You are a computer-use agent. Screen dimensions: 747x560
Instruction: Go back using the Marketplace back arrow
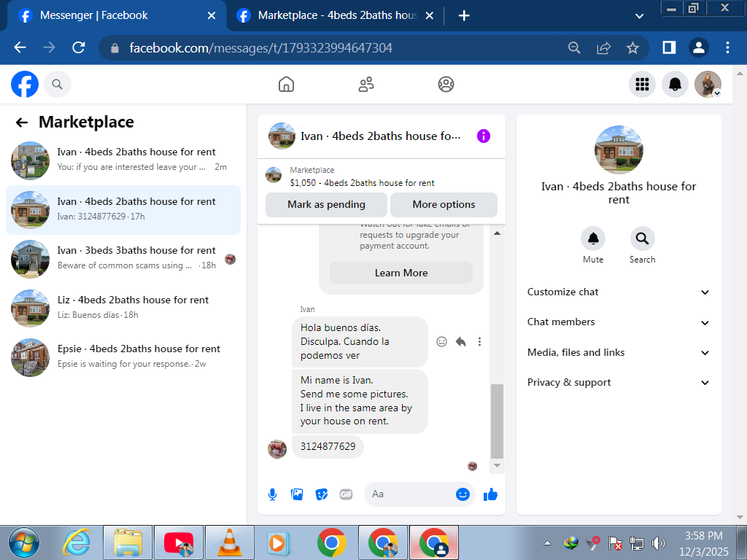click(22, 122)
